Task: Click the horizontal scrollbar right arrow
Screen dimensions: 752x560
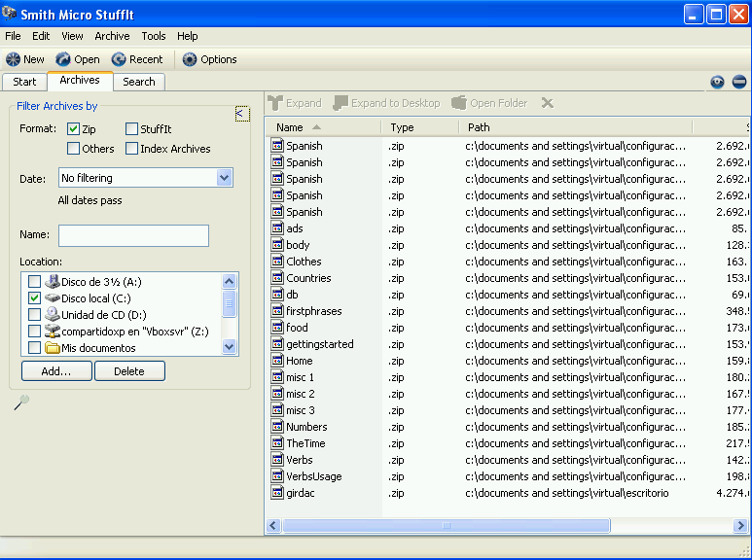Action: [x=740, y=525]
